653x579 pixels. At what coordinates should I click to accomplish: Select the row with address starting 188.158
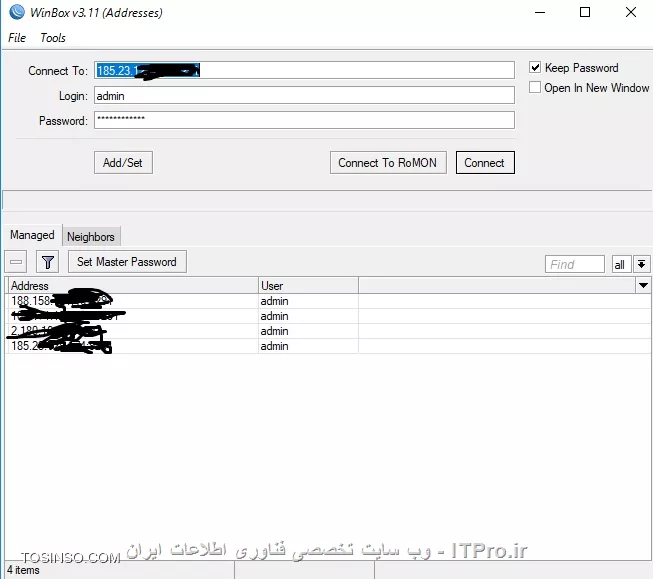click(328, 301)
